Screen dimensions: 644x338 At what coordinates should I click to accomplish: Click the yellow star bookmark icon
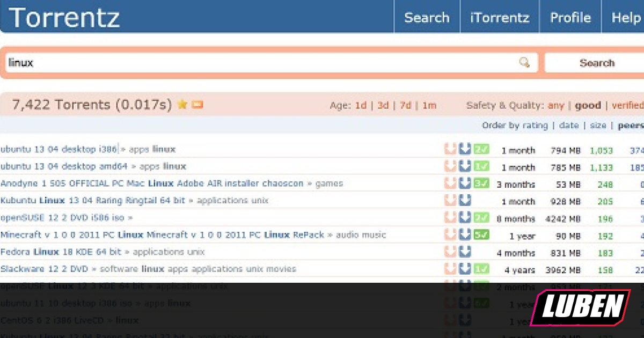[182, 104]
